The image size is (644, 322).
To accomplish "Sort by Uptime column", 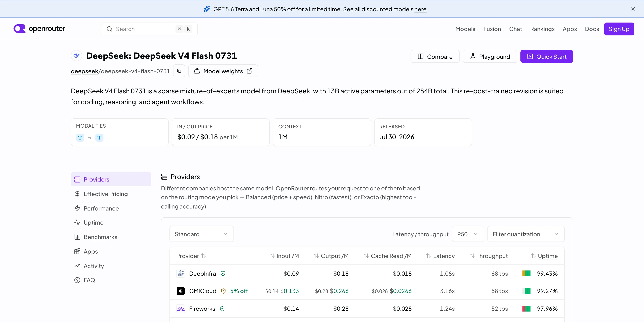I will coord(544,256).
